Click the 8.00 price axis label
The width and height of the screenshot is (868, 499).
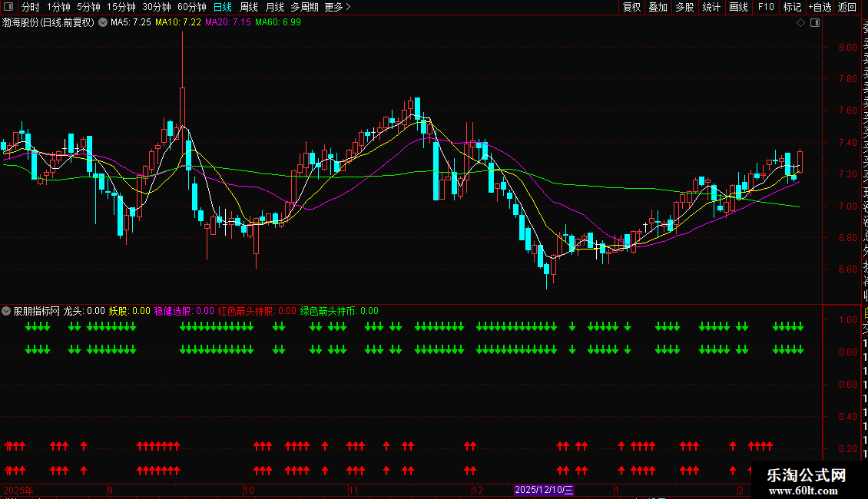[847, 47]
